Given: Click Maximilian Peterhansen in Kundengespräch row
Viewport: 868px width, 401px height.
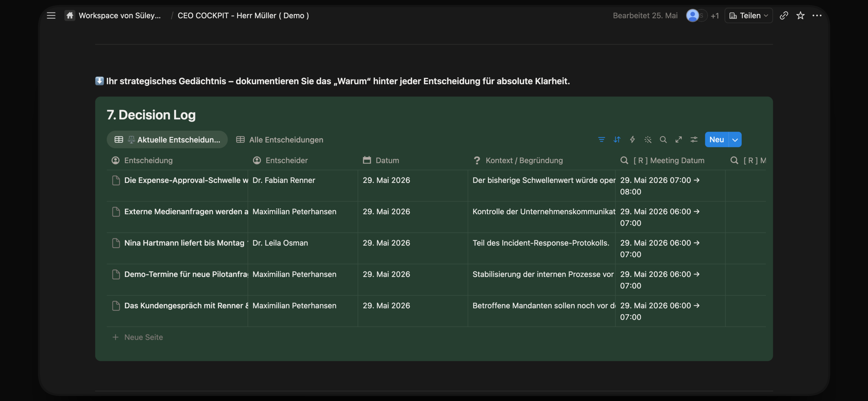Looking at the screenshot, I should tap(303, 311).
